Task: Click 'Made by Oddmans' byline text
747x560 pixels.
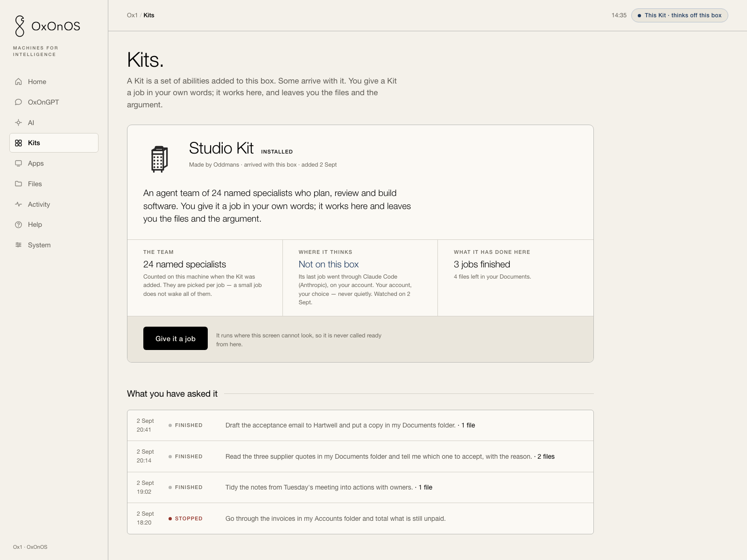Action: tap(214, 165)
